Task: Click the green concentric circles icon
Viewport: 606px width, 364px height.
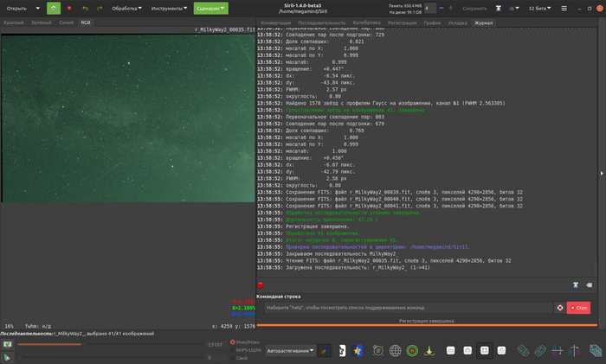Action: pyautogui.click(x=413, y=351)
